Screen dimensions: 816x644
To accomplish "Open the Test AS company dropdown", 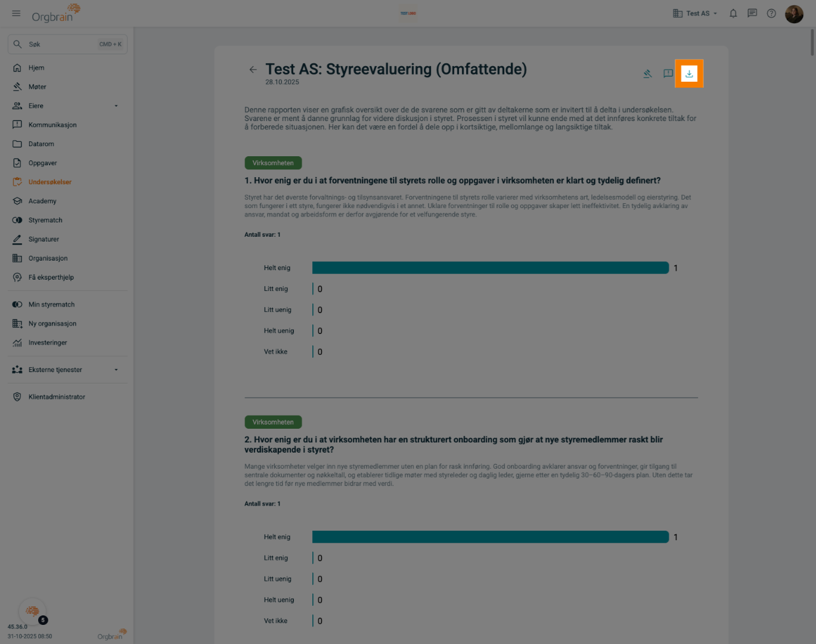I will pos(695,13).
